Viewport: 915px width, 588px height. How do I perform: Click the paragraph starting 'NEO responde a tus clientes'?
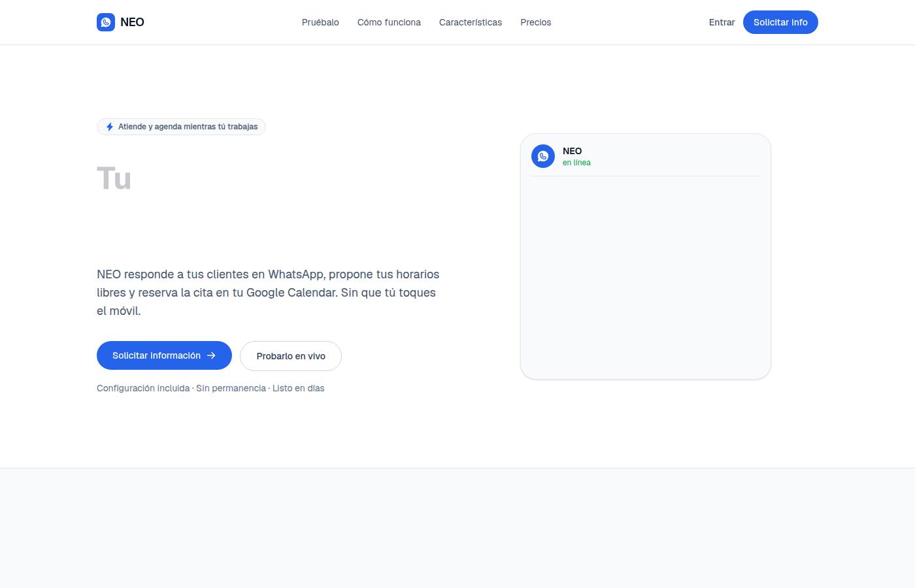pyautogui.click(x=268, y=293)
